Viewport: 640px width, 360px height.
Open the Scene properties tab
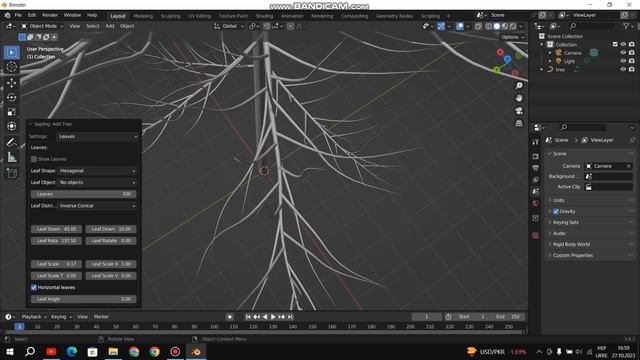click(x=536, y=191)
